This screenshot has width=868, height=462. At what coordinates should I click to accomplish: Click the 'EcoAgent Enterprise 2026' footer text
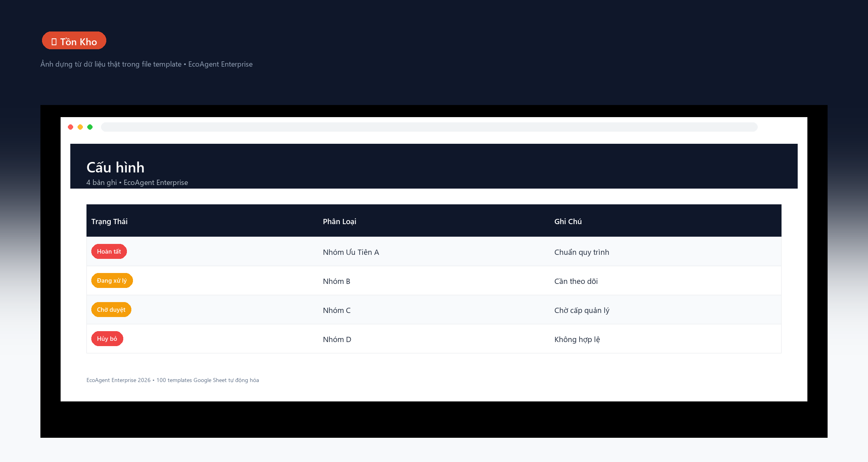click(x=118, y=380)
